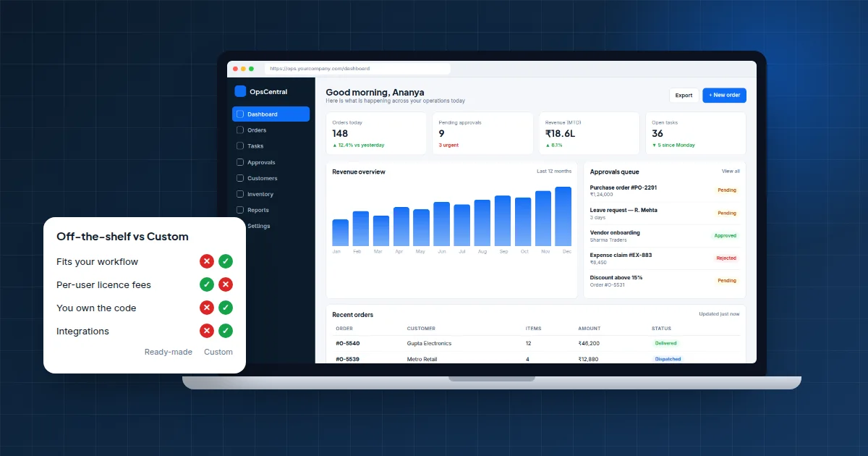Click the Delivered status badge

(x=666, y=343)
